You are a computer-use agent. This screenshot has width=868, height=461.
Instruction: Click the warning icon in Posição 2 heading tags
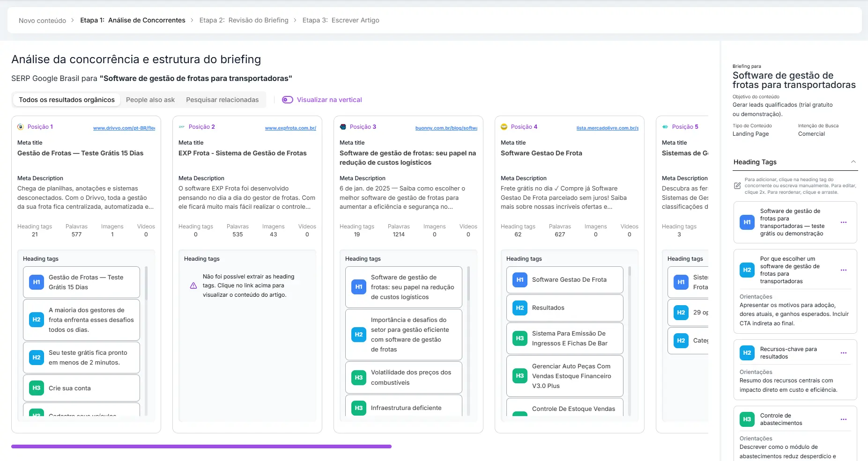(x=193, y=285)
